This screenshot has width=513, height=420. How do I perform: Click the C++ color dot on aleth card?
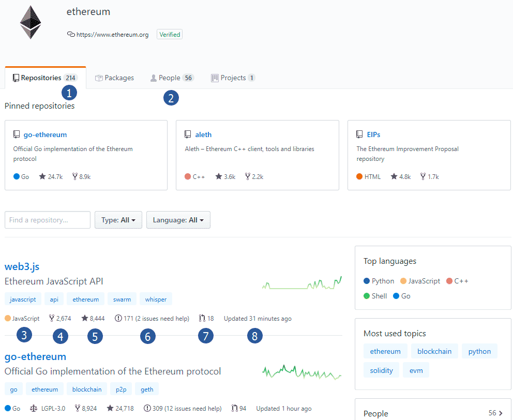coord(188,176)
